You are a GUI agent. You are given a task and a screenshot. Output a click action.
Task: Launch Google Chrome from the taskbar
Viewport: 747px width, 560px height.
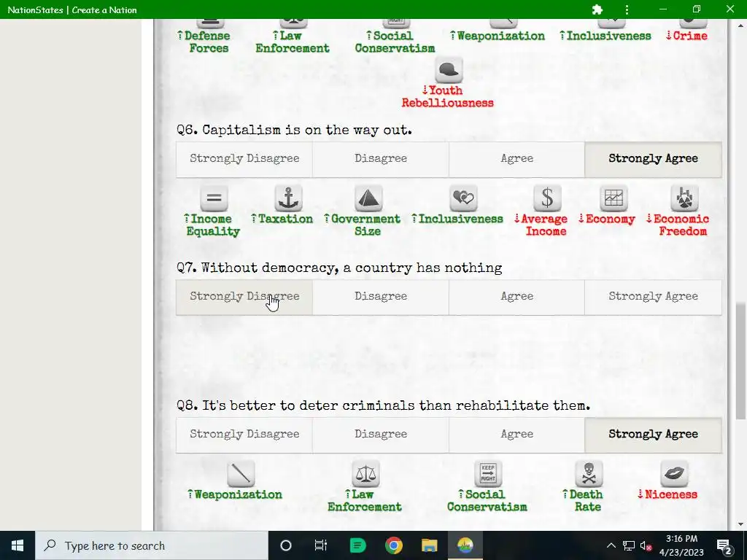tap(394, 545)
